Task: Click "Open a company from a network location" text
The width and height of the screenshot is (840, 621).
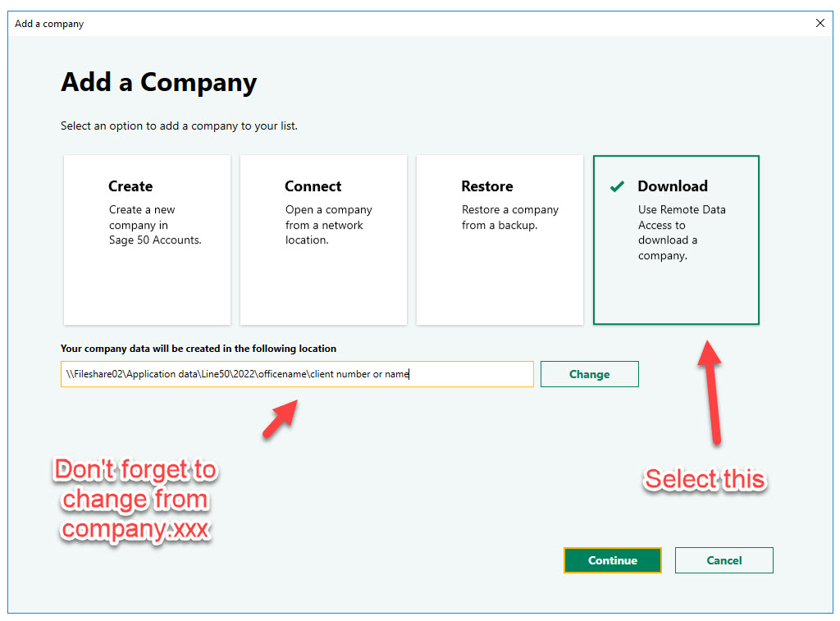Action: [328, 225]
